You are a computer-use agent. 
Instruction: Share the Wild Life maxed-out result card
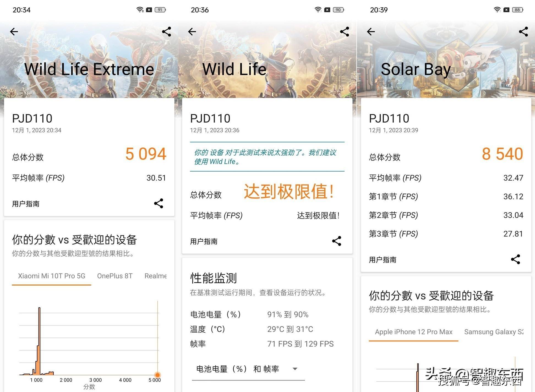coord(337,241)
